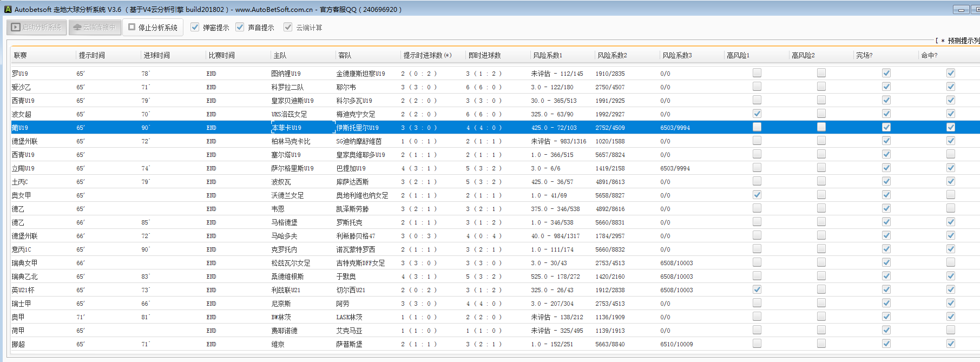This screenshot has height=362, width=980.
Task: Toggle 命中? checkbox for 荷甲 row
Action: [x=950, y=330]
